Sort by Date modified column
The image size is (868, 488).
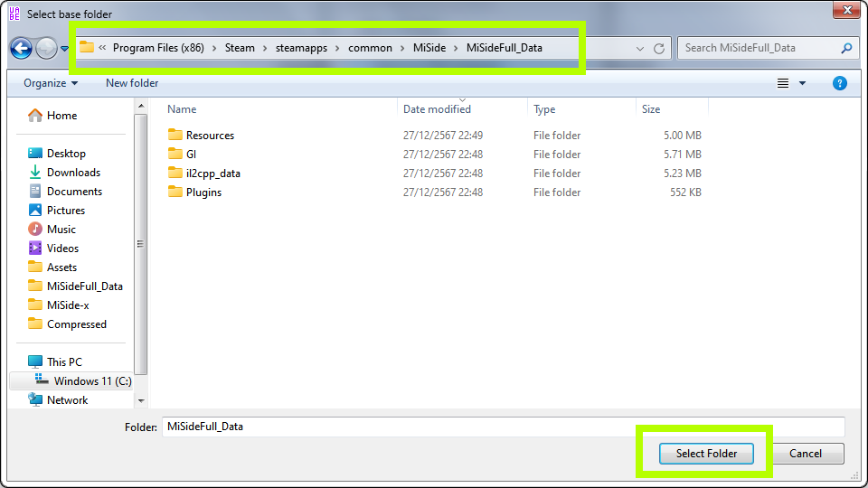tap(437, 109)
